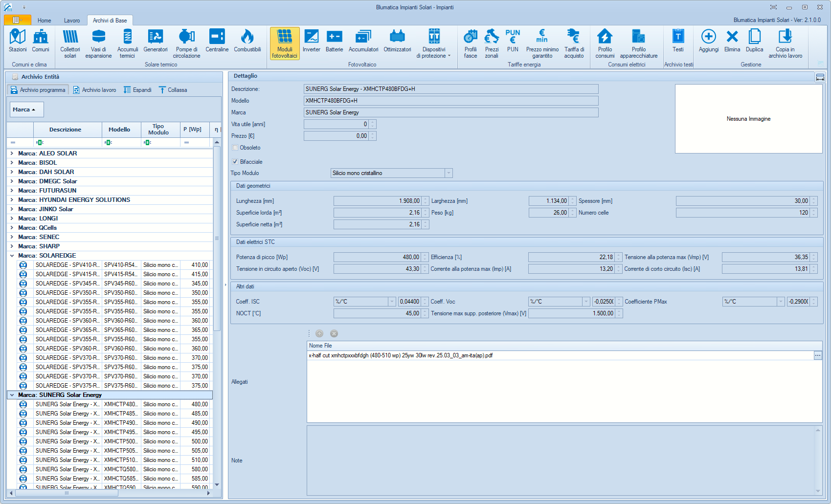Click the Potenza di picco input field
The height and width of the screenshot is (504, 831).
(x=377, y=257)
